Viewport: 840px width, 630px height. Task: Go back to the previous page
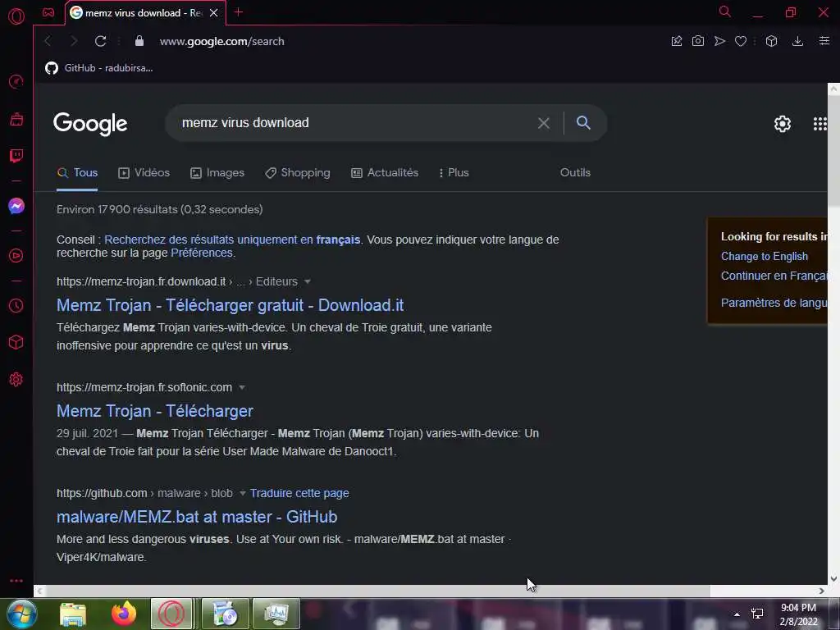coord(48,41)
